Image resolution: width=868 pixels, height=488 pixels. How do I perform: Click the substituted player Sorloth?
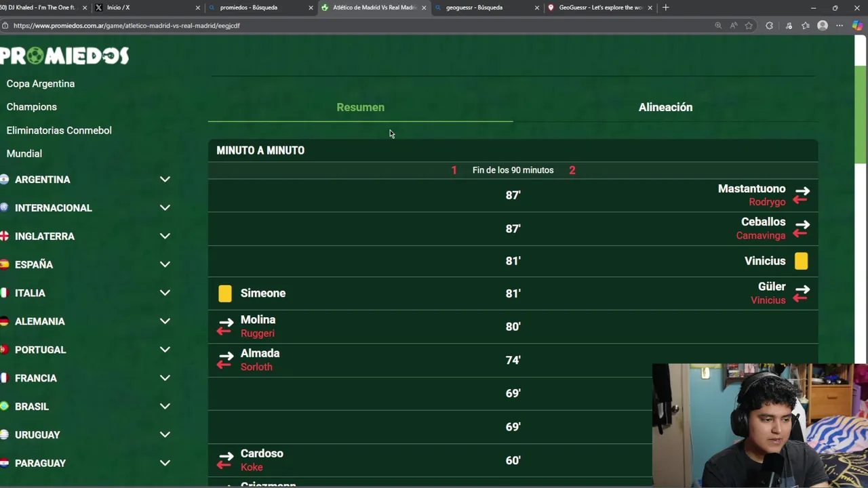tap(256, 367)
